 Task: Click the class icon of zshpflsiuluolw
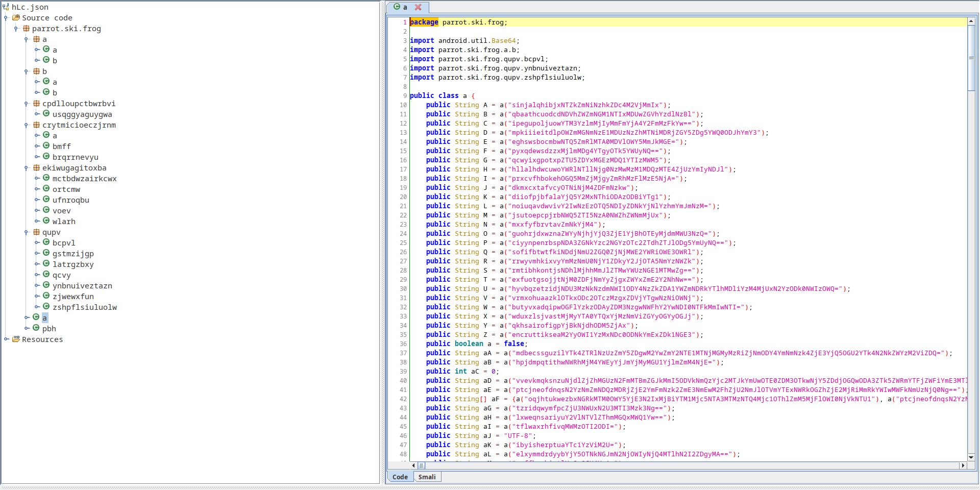tap(46, 307)
